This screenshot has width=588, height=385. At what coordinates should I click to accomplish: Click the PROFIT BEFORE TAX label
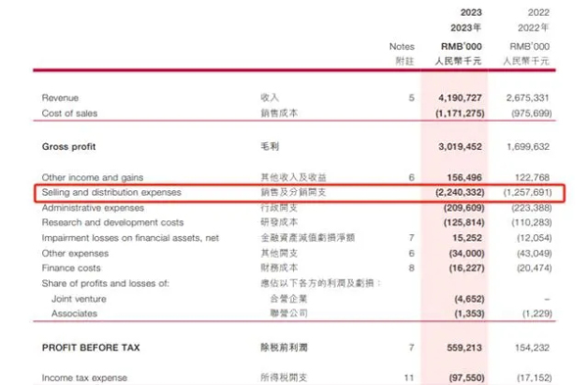point(91,348)
